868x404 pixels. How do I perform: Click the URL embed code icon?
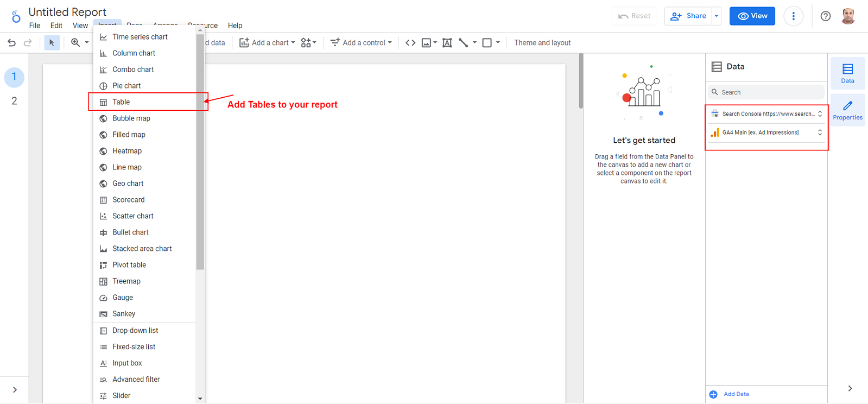[410, 43]
